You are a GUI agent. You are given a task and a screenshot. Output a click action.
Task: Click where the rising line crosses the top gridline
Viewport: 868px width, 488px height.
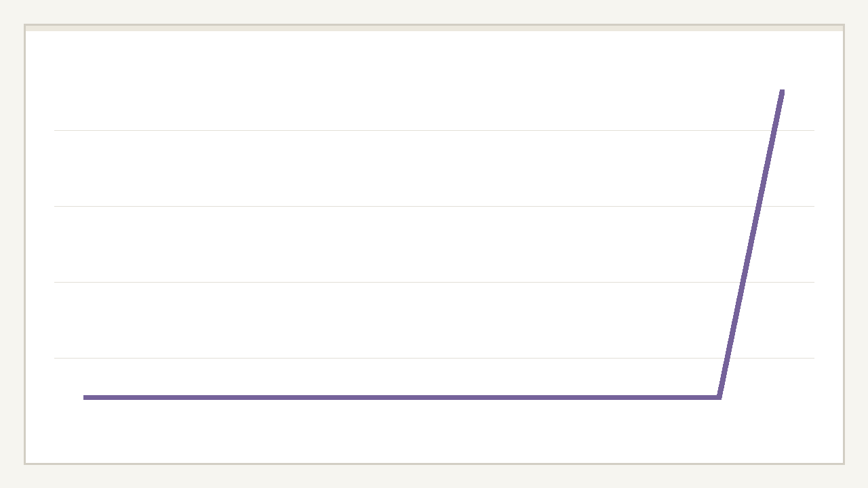point(774,130)
